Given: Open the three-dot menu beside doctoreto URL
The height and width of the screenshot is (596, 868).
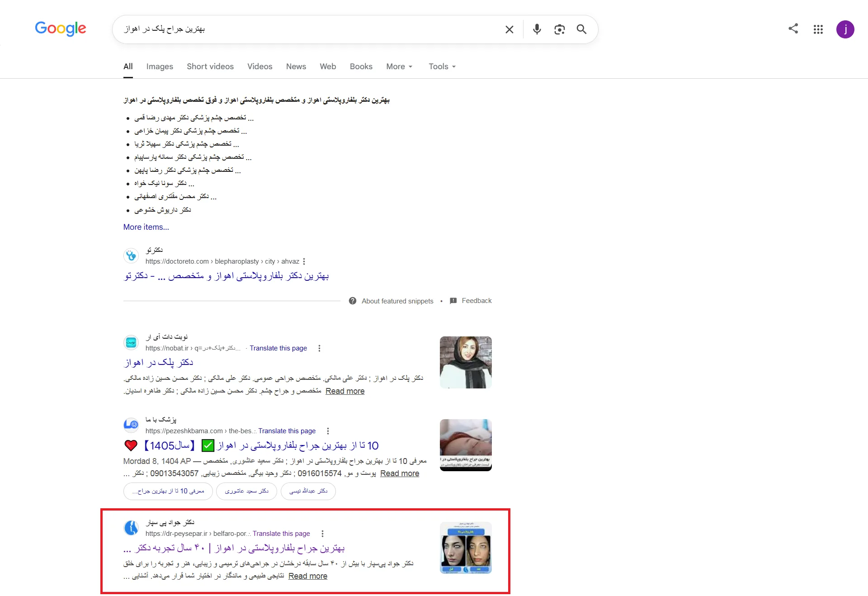Looking at the screenshot, I should point(304,261).
